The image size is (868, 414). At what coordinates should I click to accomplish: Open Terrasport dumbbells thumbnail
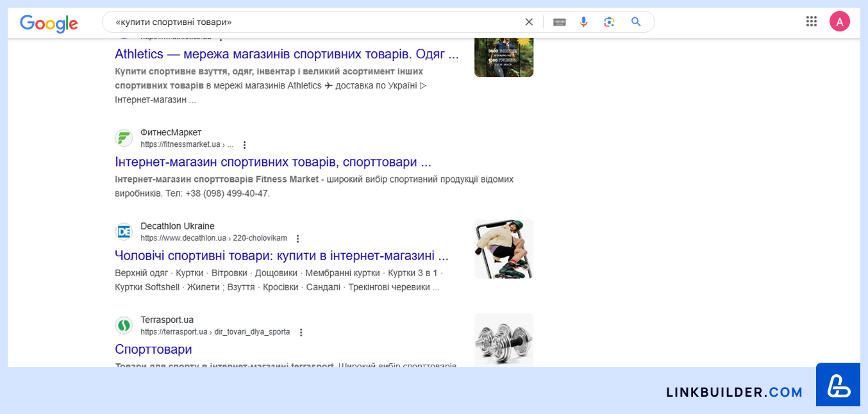point(504,340)
